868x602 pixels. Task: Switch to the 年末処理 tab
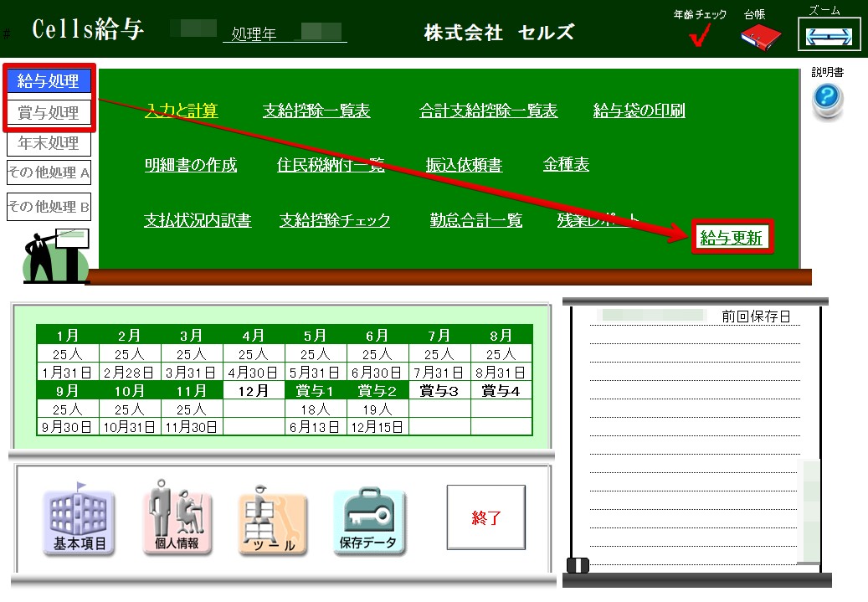pos(48,142)
